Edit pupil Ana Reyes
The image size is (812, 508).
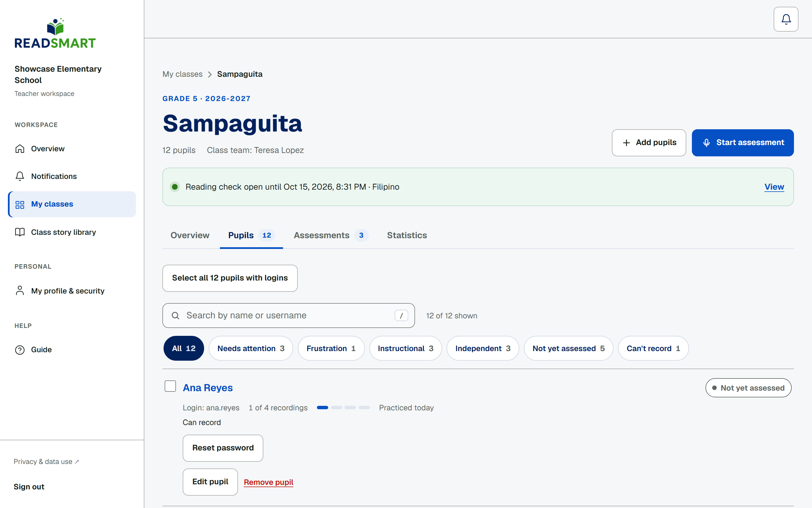[x=210, y=482]
